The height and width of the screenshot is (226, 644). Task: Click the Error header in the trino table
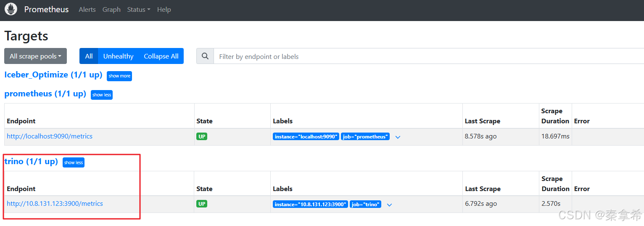tap(582, 189)
